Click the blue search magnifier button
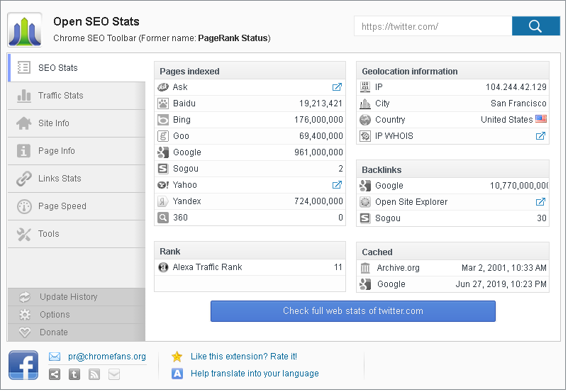Image resolution: width=568 pixels, height=392 pixels. click(535, 26)
